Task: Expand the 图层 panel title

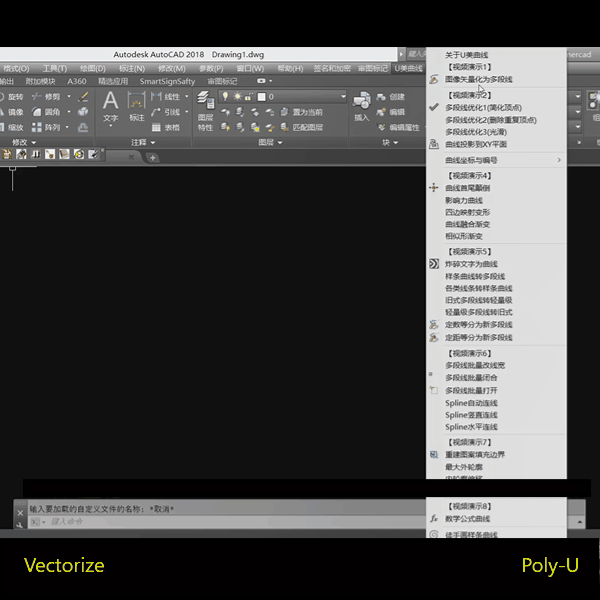Action: point(270,142)
